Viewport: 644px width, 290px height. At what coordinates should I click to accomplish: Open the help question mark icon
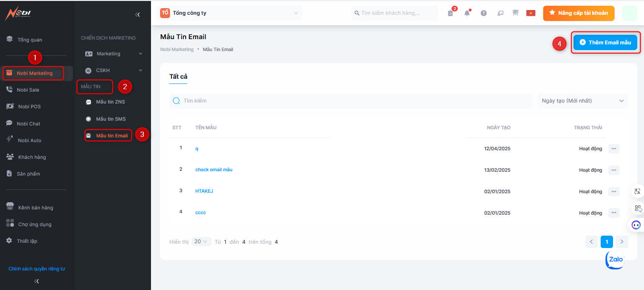coord(483,13)
